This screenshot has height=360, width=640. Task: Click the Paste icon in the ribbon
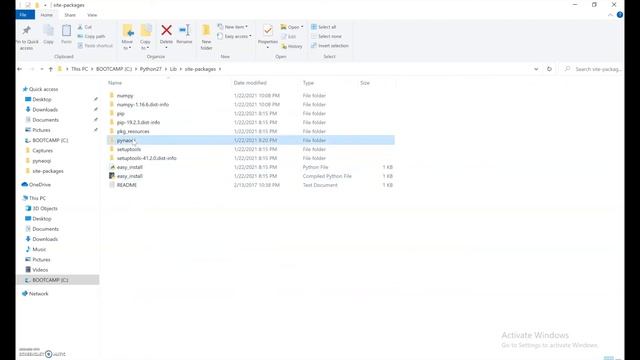[66, 31]
